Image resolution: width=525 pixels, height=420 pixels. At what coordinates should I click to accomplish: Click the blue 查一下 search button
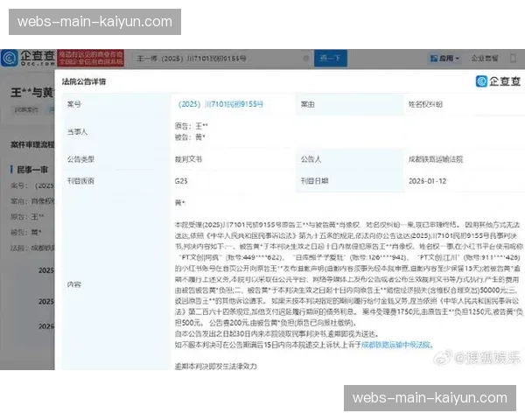pyautogui.click(x=331, y=59)
